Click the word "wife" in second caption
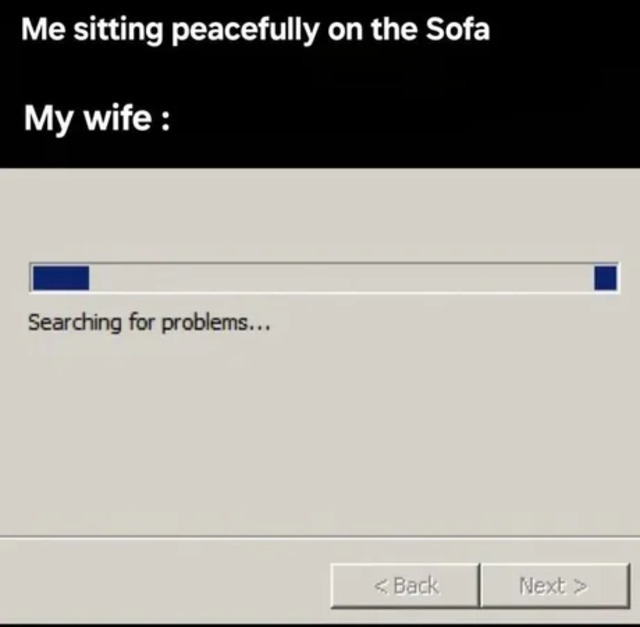The image size is (640, 627). (118, 117)
